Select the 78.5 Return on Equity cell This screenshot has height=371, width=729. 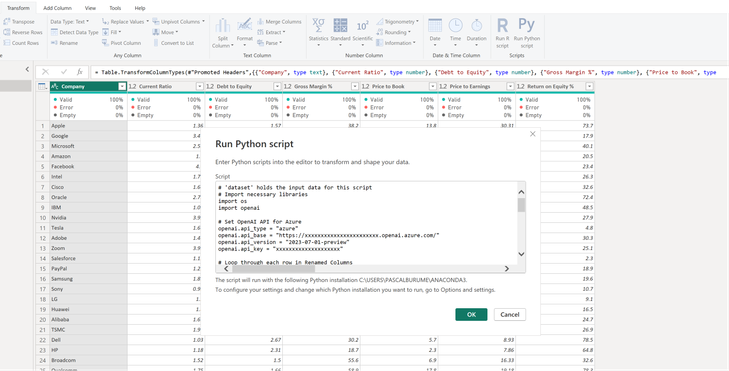click(x=555, y=340)
